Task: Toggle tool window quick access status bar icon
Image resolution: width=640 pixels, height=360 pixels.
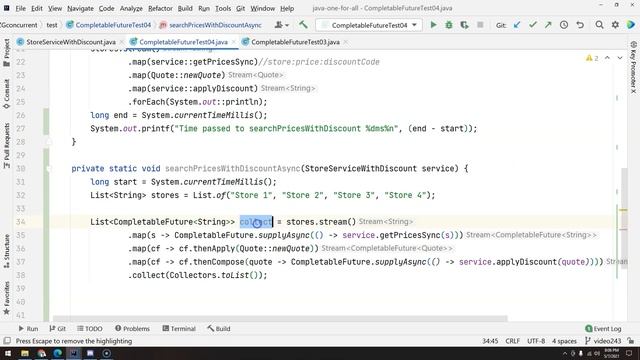Action: pos(7,341)
